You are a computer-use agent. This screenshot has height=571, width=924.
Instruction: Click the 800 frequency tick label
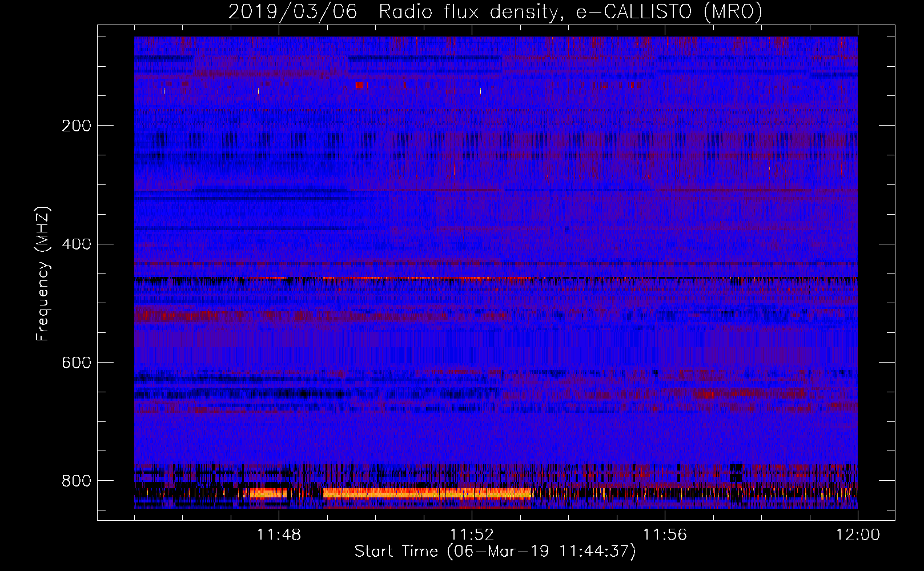click(76, 481)
